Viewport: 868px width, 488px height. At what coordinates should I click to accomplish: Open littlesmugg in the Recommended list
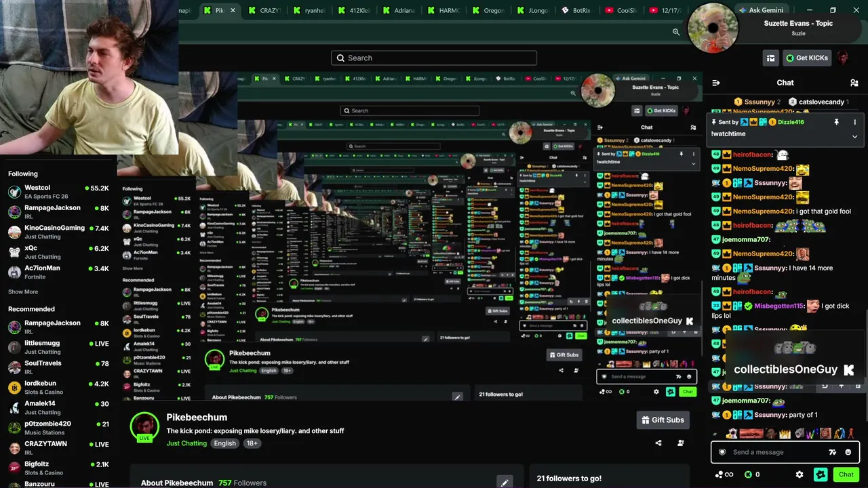[x=58, y=347]
